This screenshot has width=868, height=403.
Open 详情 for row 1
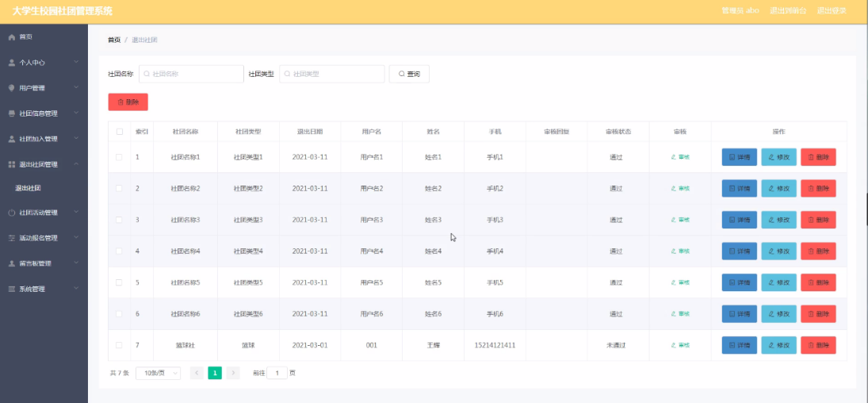739,157
